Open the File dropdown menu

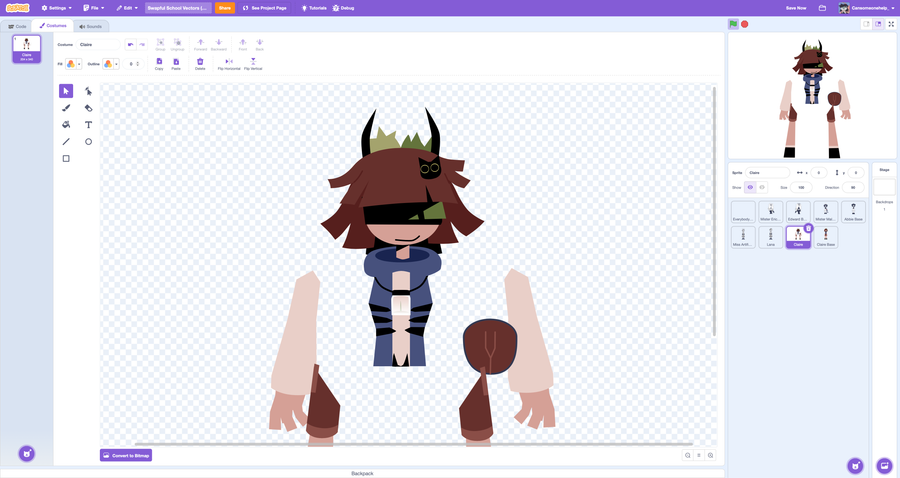coord(94,8)
